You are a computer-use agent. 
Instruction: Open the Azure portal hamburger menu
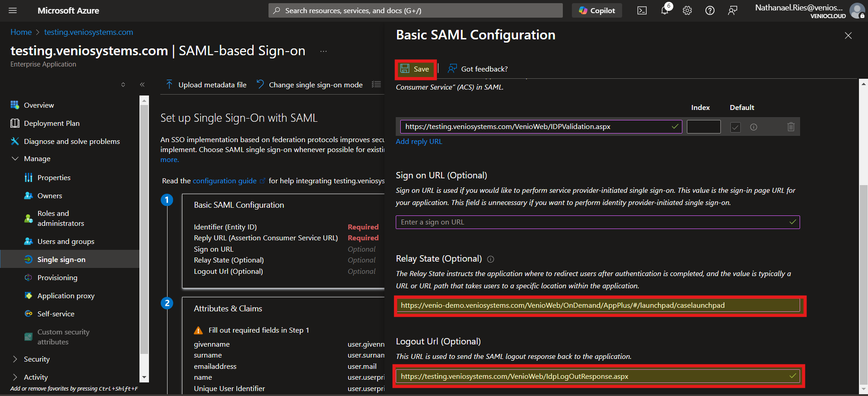coord(13,10)
